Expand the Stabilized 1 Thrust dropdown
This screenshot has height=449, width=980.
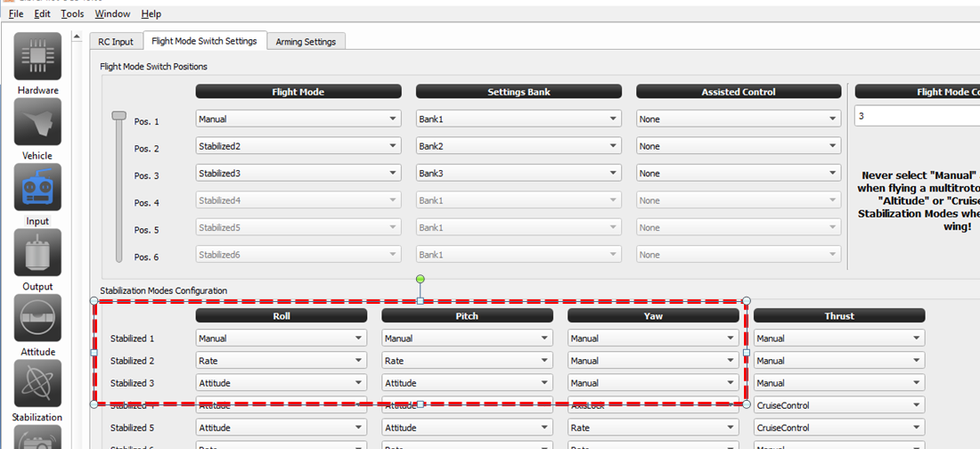pyautogui.click(x=838, y=339)
